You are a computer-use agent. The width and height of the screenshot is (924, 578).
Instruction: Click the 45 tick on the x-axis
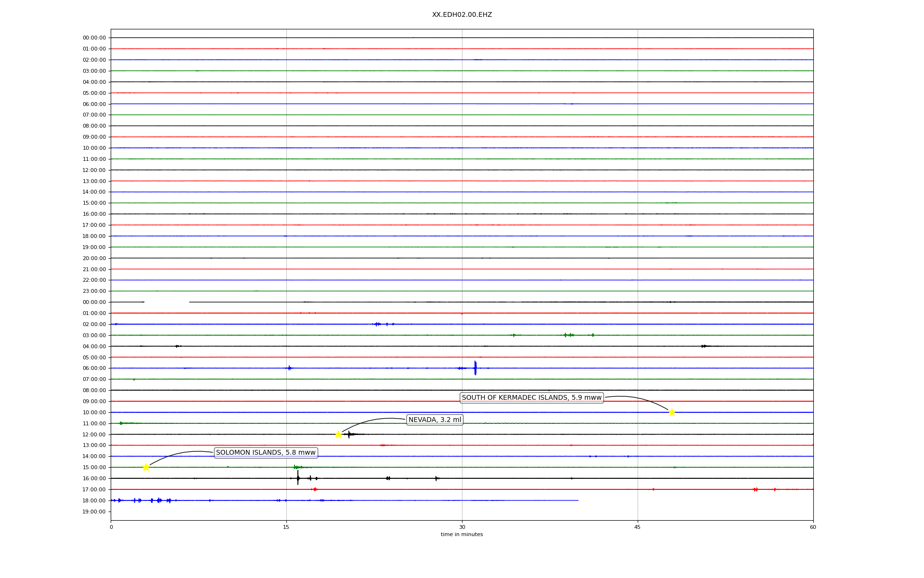(x=637, y=527)
